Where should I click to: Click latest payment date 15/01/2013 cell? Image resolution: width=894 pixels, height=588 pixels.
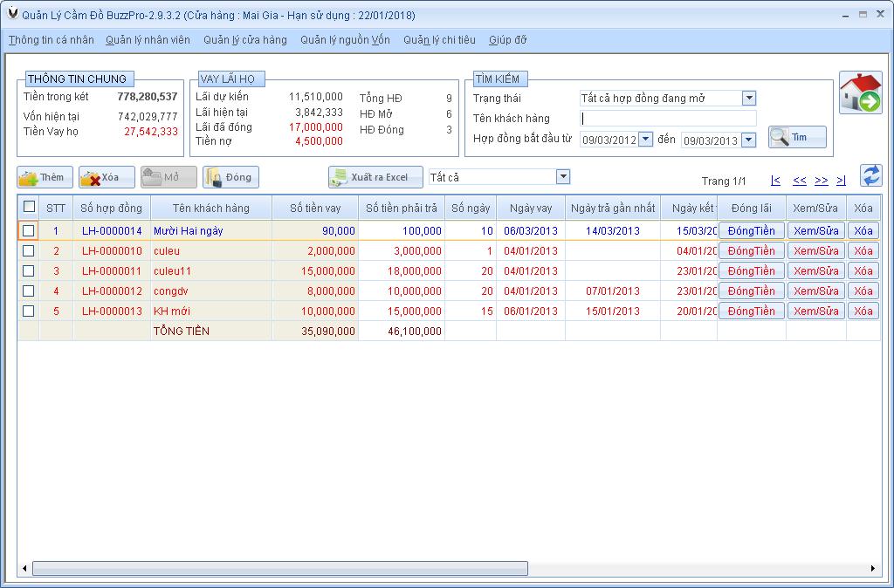[613, 311]
